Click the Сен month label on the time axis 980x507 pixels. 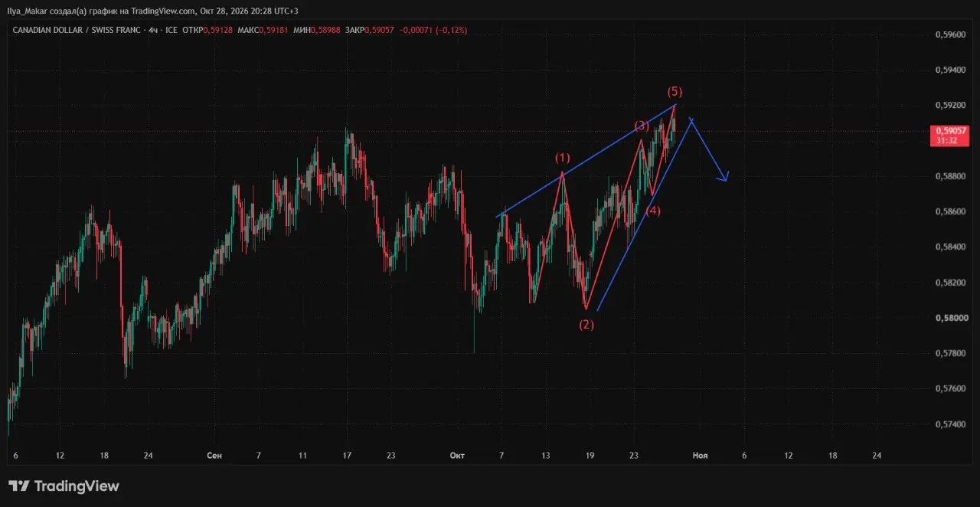pyautogui.click(x=214, y=456)
